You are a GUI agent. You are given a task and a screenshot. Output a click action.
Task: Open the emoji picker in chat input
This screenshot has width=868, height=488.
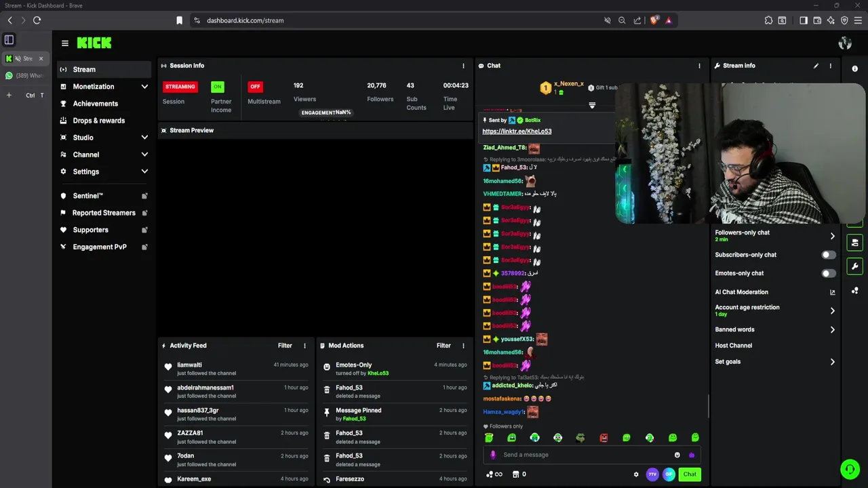pos(677,455)
